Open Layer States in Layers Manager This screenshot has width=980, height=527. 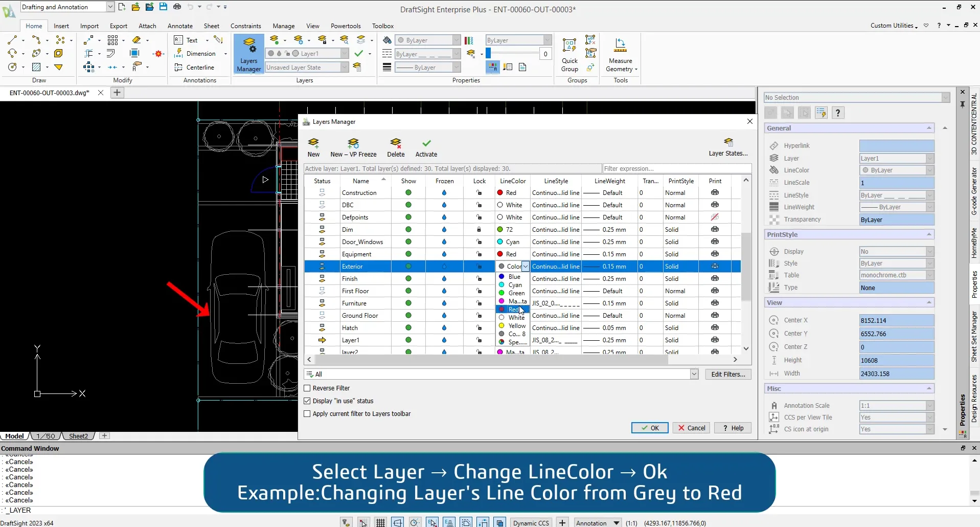click(728, 147)
